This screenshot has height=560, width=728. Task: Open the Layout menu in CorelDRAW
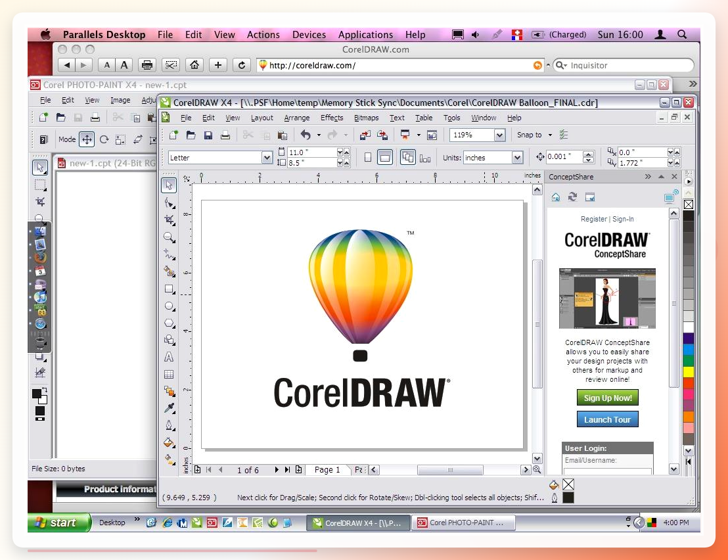click(262, 118)
